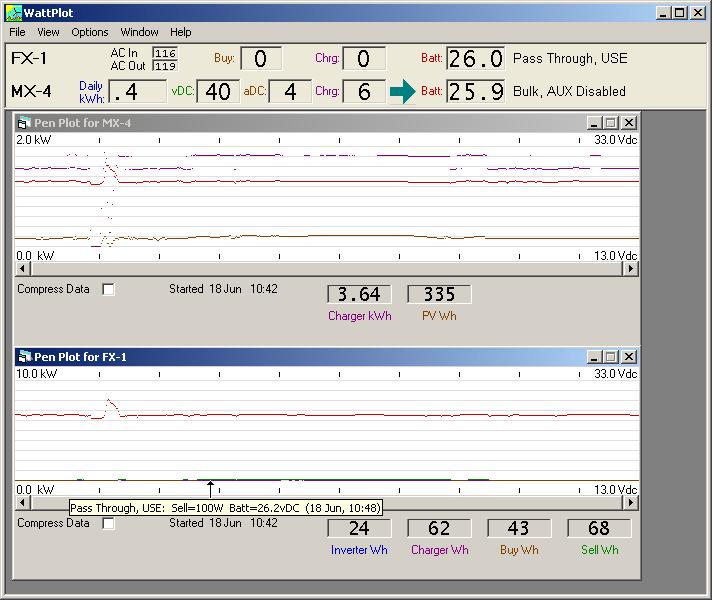Click the Charger kWh label

click(x=360, y=316)
